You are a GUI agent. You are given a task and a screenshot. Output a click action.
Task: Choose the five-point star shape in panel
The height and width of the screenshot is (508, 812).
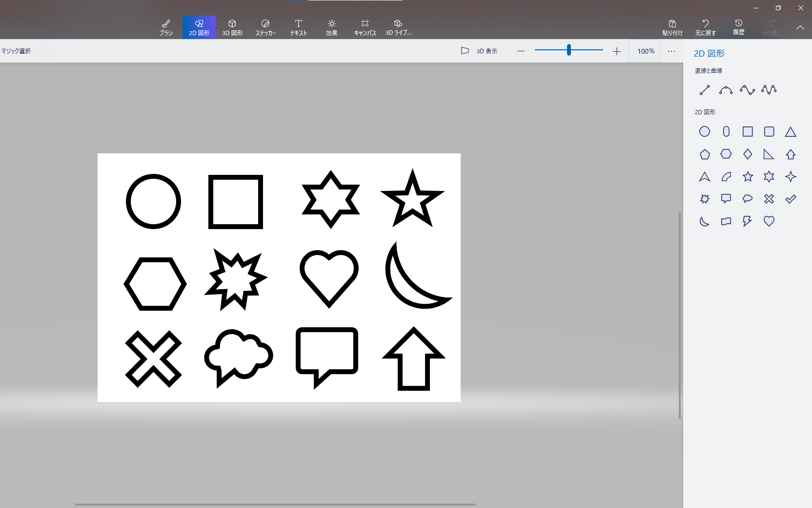748,176
